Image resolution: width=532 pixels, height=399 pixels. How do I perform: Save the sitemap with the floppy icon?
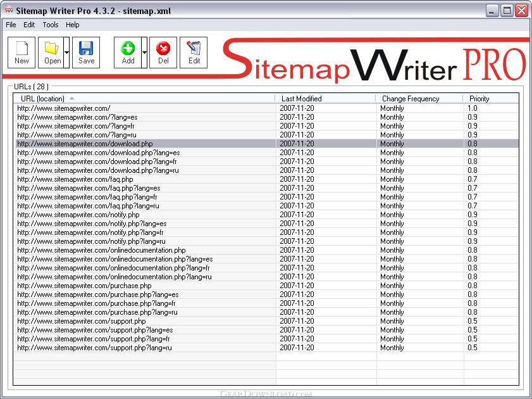point(86,53)
